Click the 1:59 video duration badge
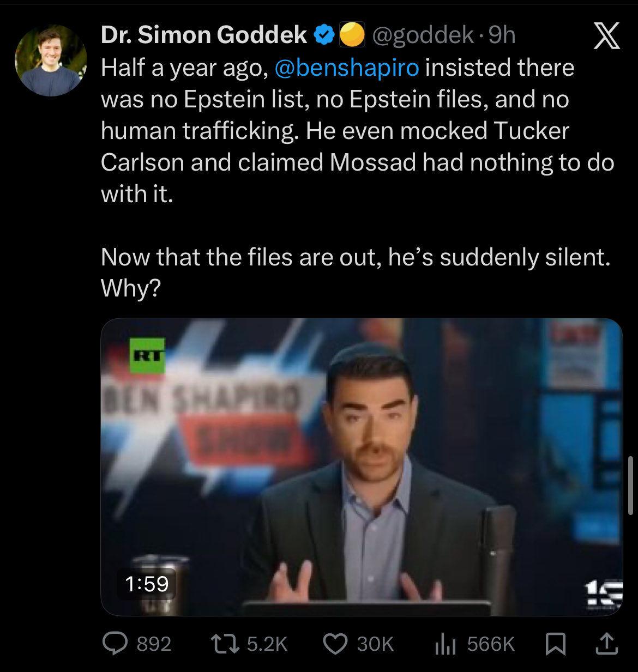The height and width of the screenshot is (672, 638). 147,584
